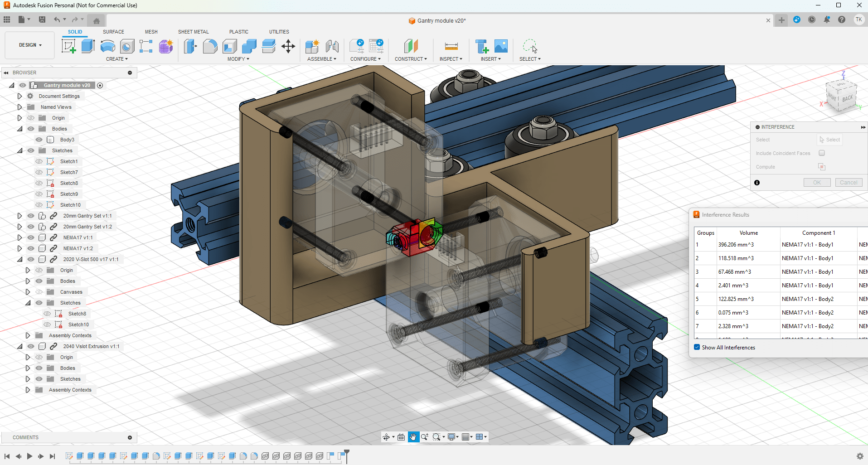Click the Insert Derive icon
This screenshot has height=465, width=868.
coord(481,46)
